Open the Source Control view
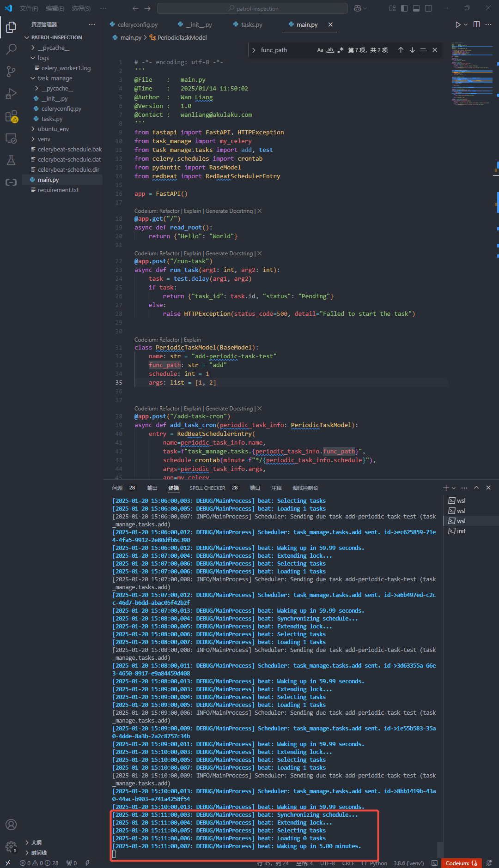Image resolution: width=499 pixels, height=868 pixels. [11, 71]
